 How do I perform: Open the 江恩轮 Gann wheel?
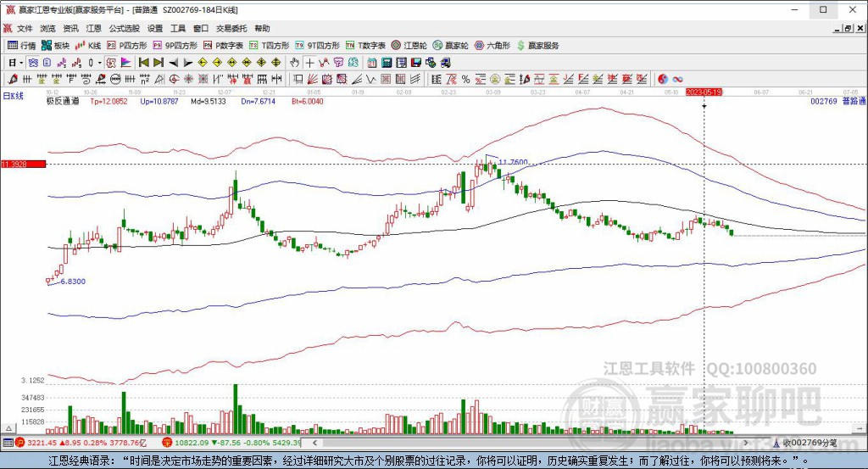click(409, 46)
